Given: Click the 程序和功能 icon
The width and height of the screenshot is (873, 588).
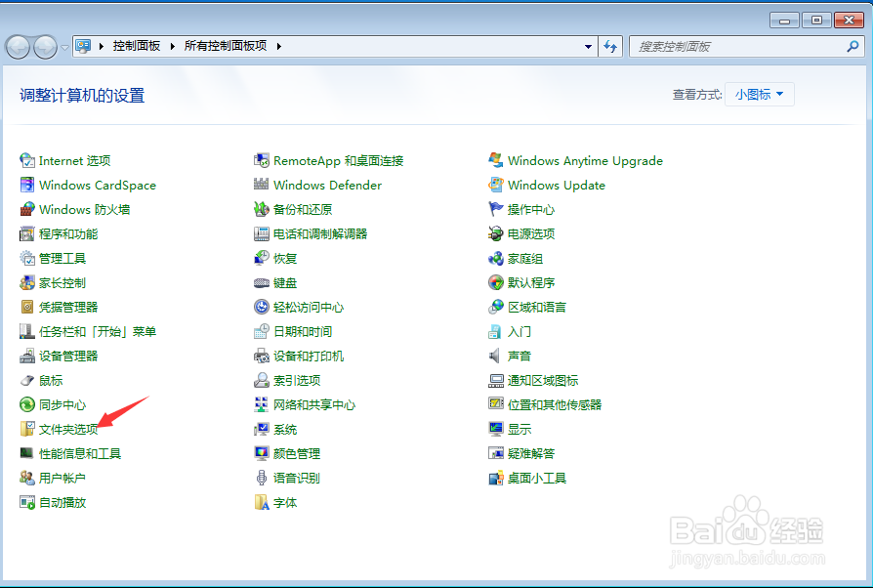Looking at the screenshot, I should point(26,233).
